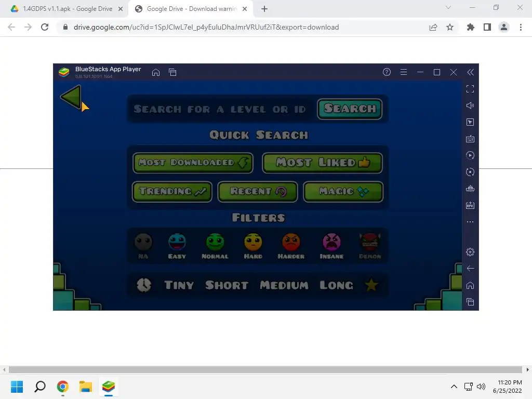The height and width of the screenshot is (399, 532).
Task: Click BlueStacks home icon in title bar
Action: (156, 72)
